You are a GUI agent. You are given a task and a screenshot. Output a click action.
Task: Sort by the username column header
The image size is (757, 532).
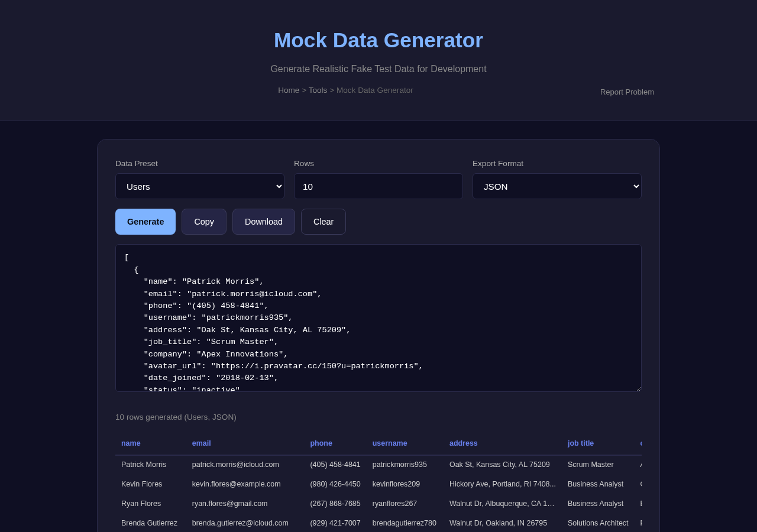pyautogui.click(x=390, y=443)
